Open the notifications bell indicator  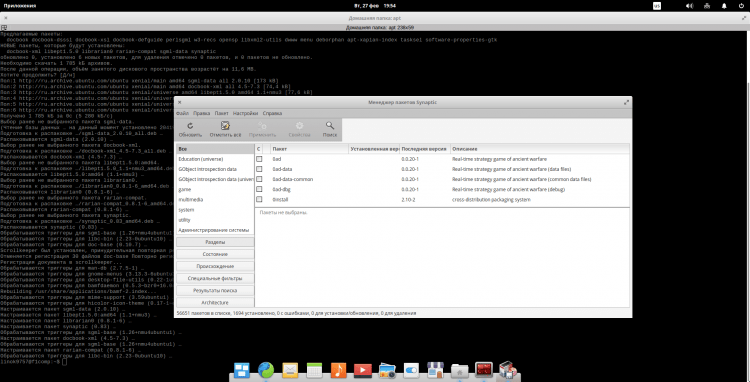tap(724, 6)
